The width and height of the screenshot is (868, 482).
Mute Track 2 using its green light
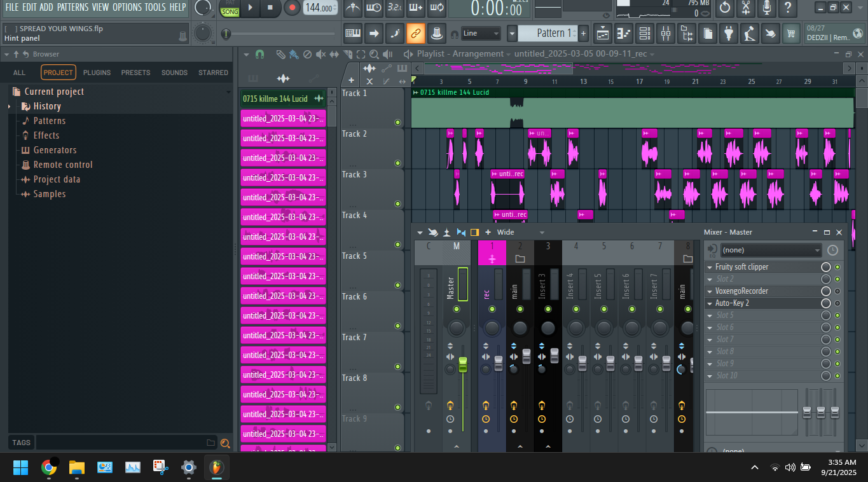(x=397, y=163)
